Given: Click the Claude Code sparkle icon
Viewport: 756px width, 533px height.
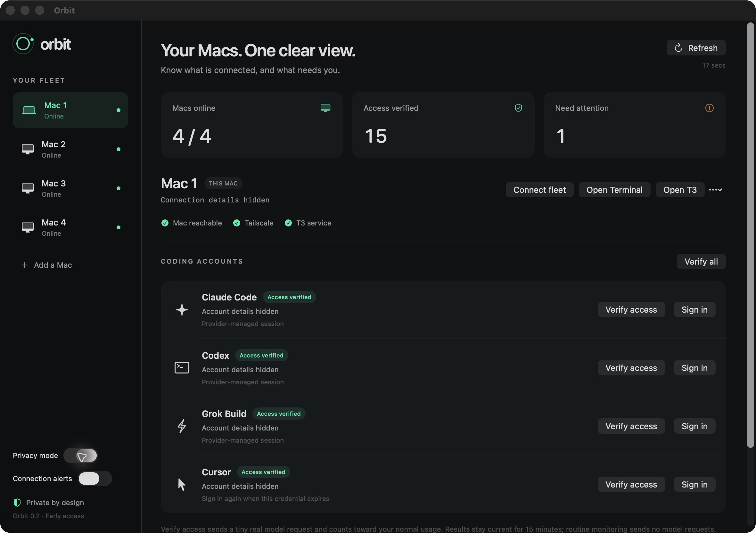Looking at the screenshot, I should [182, 310].
